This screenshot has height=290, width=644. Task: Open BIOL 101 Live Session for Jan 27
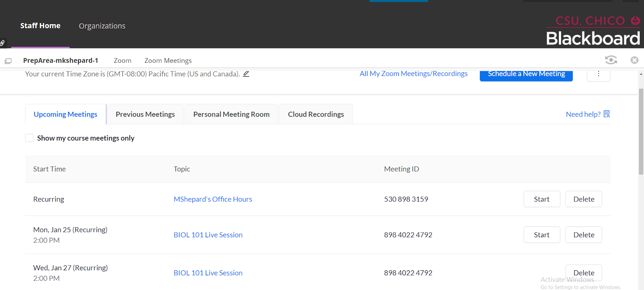click(x=208, y=273)
